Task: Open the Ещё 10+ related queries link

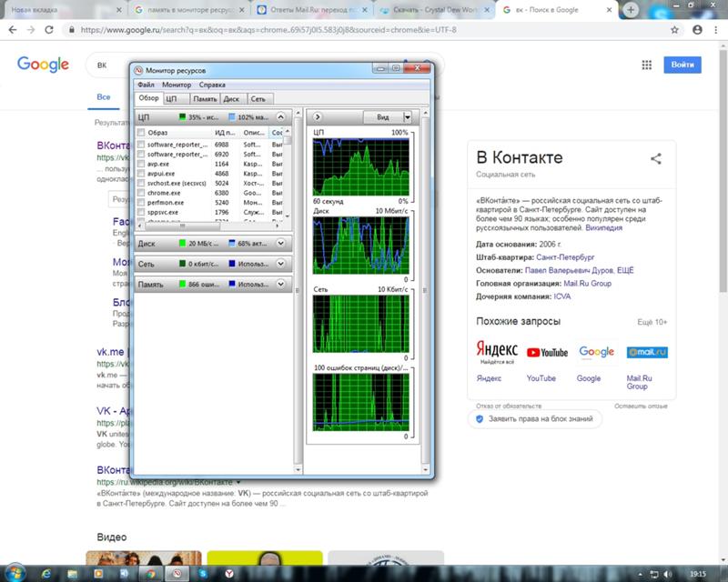Action: (x=652, y=322)
